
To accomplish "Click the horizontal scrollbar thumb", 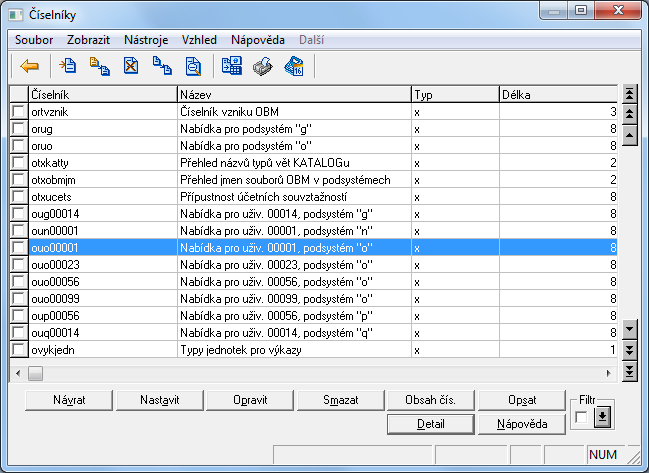I will point(36,372).
